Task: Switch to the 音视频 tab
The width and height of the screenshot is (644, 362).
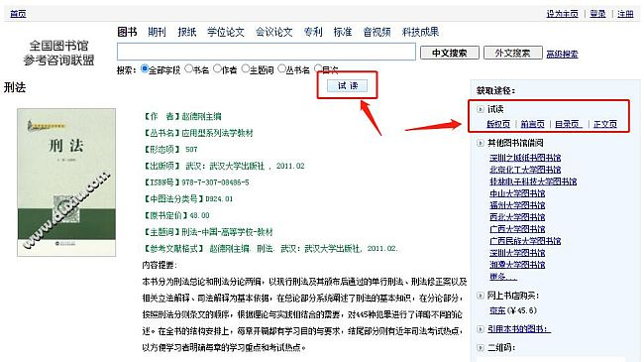Action: 377,32
